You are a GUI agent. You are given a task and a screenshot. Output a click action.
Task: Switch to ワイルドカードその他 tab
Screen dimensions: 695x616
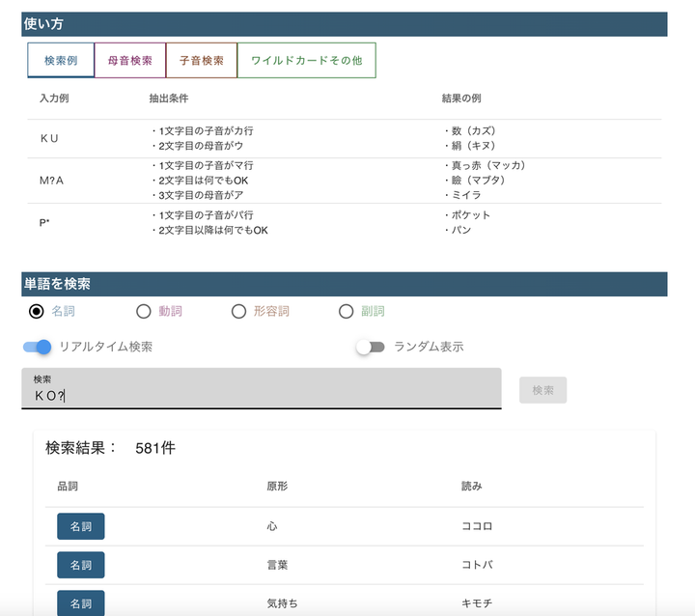306,60
